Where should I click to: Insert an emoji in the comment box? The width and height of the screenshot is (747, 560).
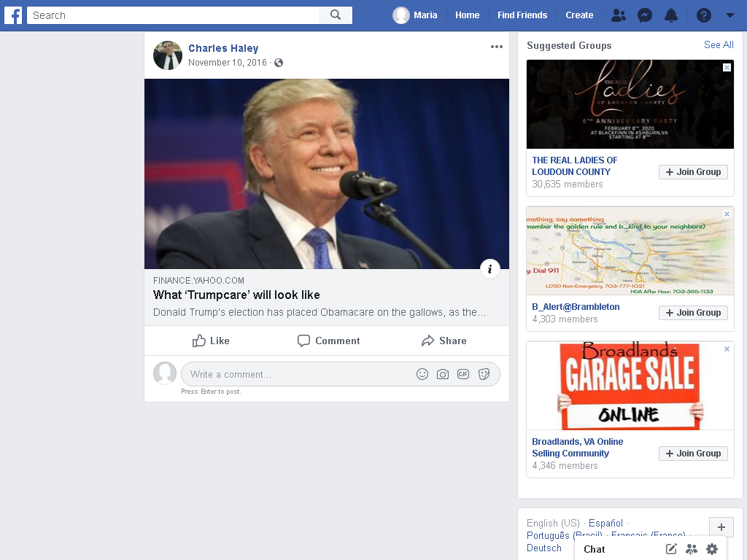[x=422, y=374]
